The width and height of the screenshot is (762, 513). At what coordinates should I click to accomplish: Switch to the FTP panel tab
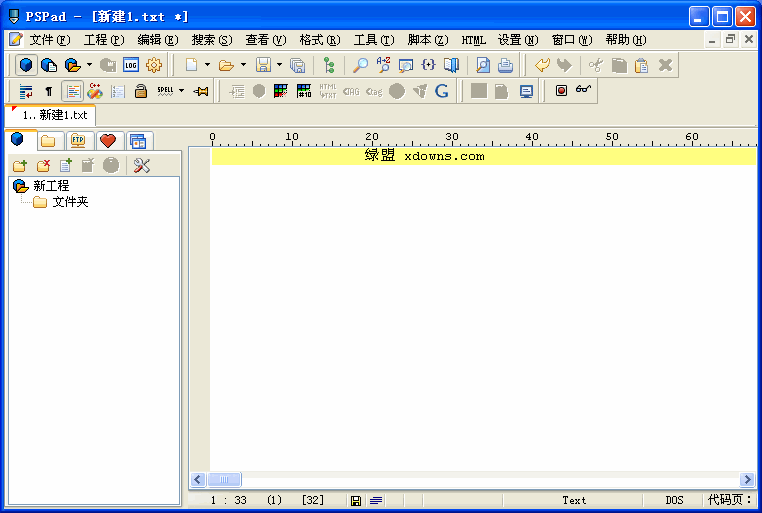pyautogui.click(x=77, y=141)
